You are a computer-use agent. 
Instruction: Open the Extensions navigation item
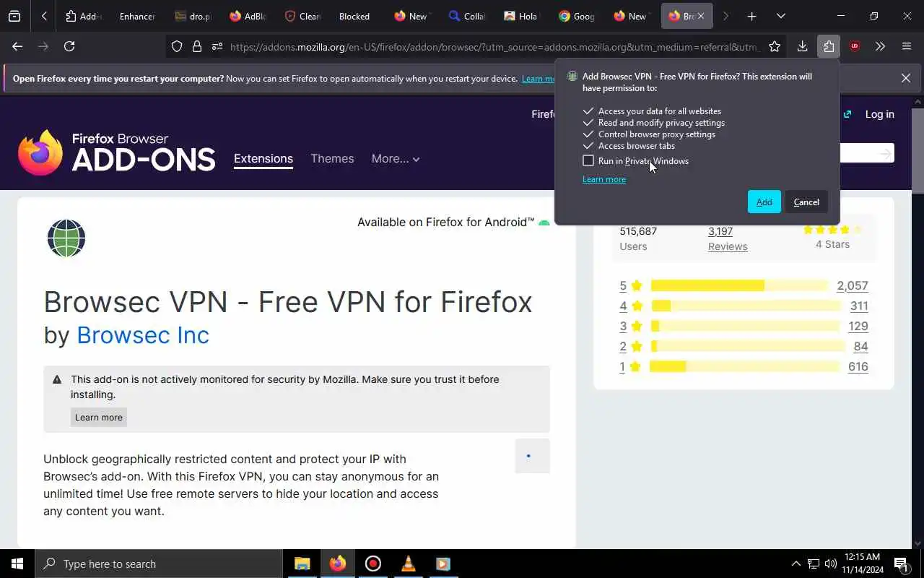coord(263,158)
